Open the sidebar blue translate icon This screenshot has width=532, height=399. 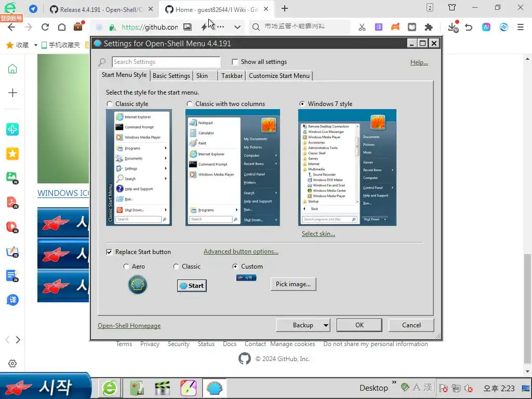[x=12, y=300]
